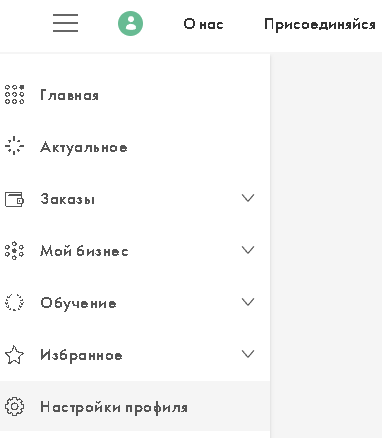This screenshot has width=382, height=438.
Task: Select the Мой бизнес menu label
Action: (x=84, y=251)
